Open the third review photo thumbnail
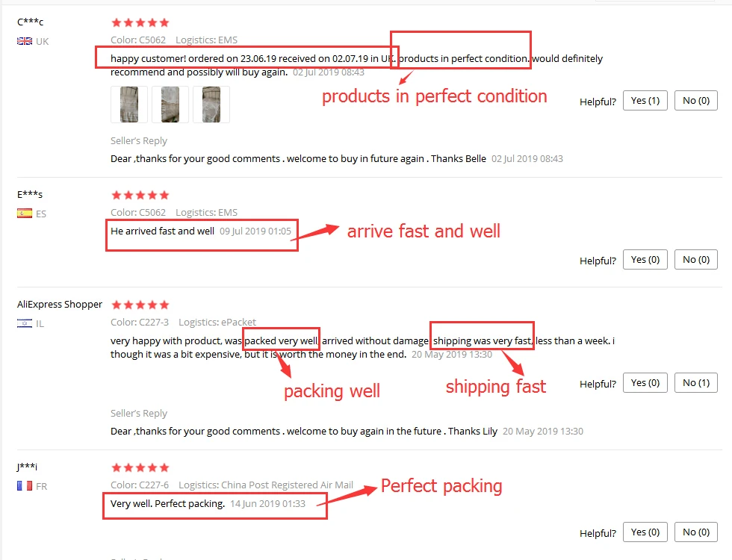732x560 pixels. [x=211, y=105]
